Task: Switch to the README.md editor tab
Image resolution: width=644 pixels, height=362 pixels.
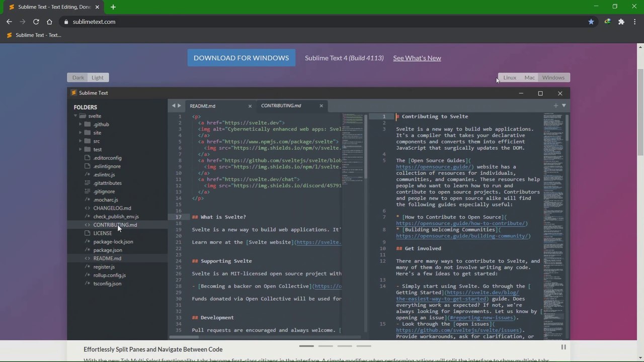Action: 203,106
